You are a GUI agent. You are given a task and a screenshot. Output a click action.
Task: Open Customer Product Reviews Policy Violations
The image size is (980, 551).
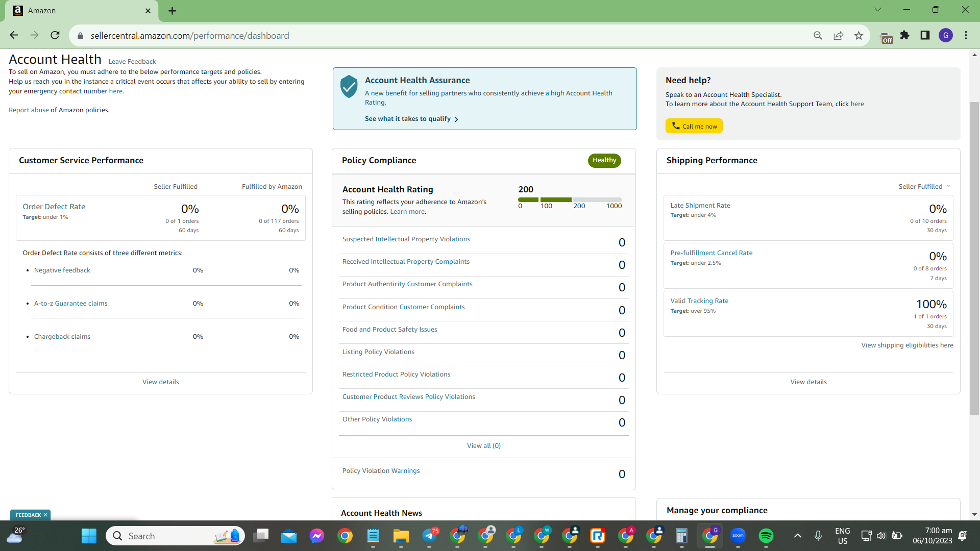(408, 397)
